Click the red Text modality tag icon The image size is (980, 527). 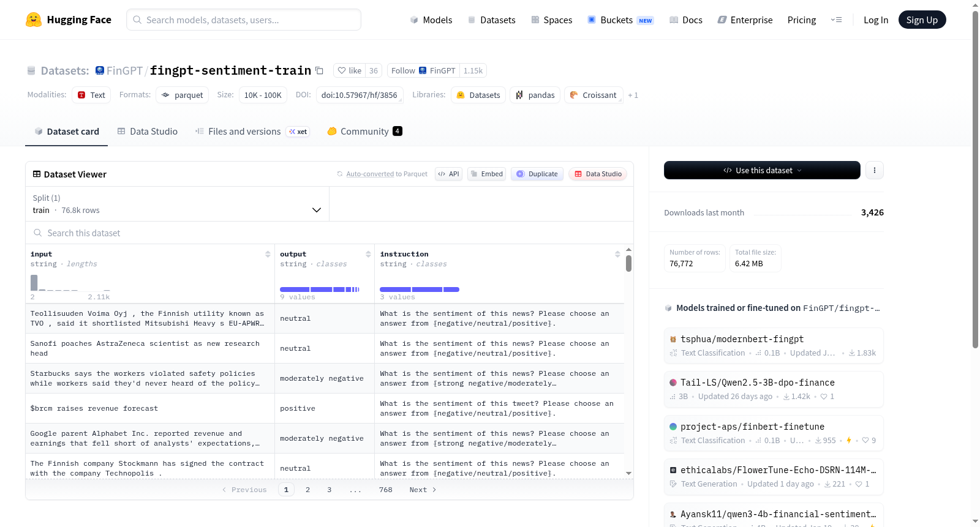click(x=81, y=95)
